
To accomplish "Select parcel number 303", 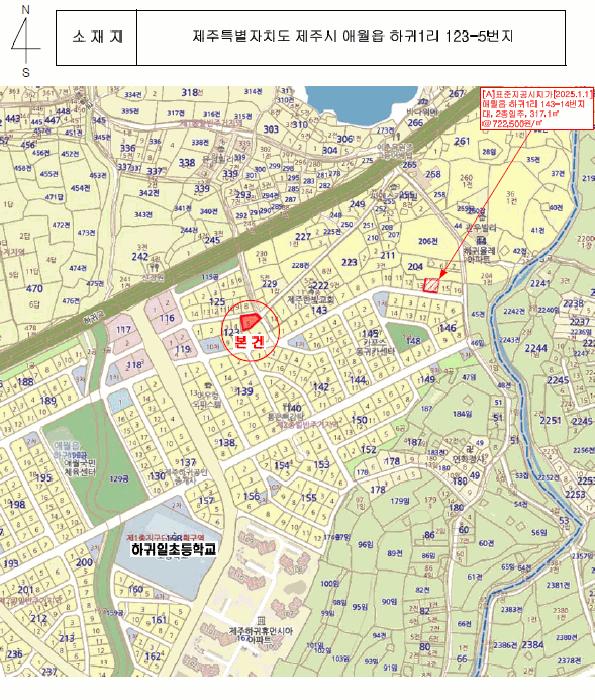I will point(271,129).
